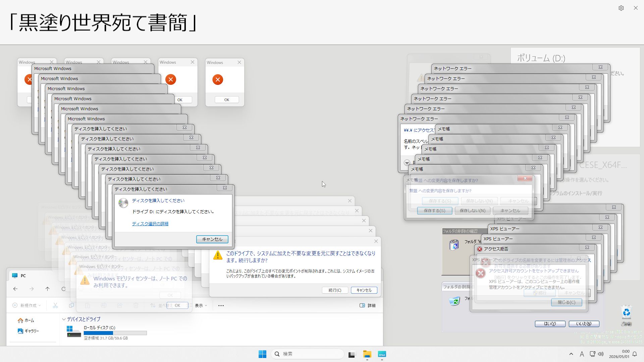Select the ごみ箱 desktop icon
Screen dimensions: 644x362
[626, 315]
